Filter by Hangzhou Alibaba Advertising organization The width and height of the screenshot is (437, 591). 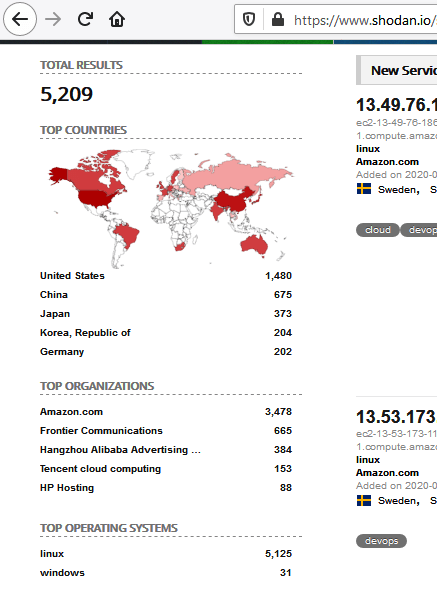click(x=120, y=450)
